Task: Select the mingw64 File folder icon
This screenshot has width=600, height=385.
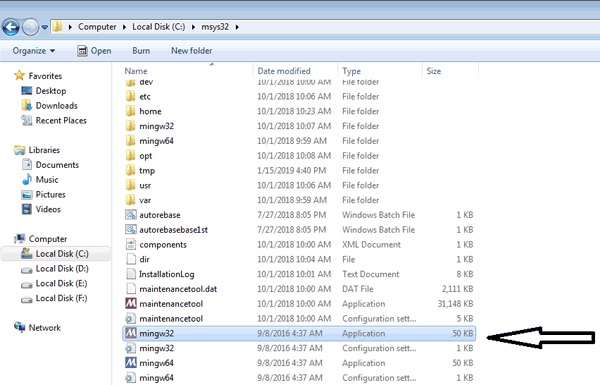Action: [130, 141]
